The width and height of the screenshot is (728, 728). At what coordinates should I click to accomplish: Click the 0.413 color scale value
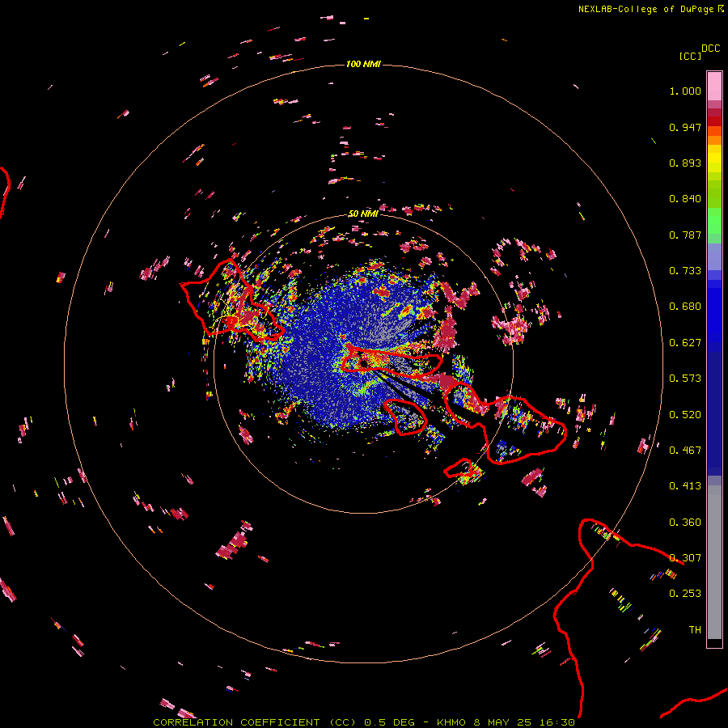click(685, 486)
